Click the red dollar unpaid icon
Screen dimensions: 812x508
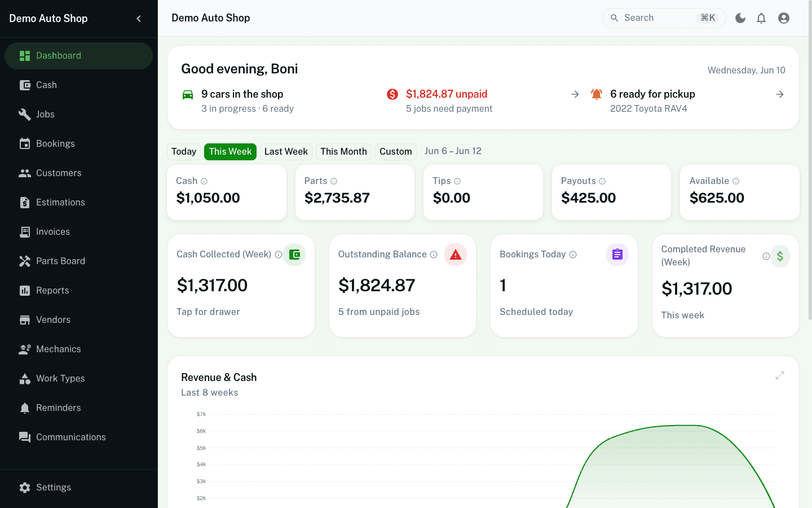tap(392, 94)
